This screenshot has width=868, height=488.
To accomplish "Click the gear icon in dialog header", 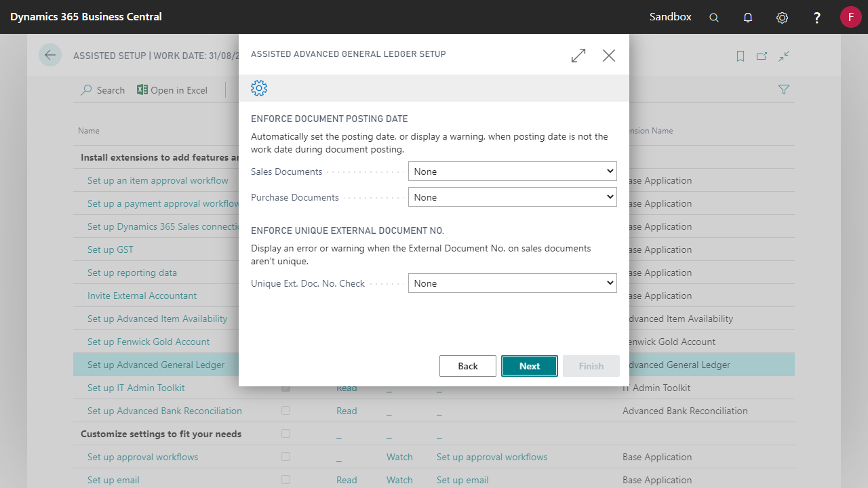I will pos(259,88).
